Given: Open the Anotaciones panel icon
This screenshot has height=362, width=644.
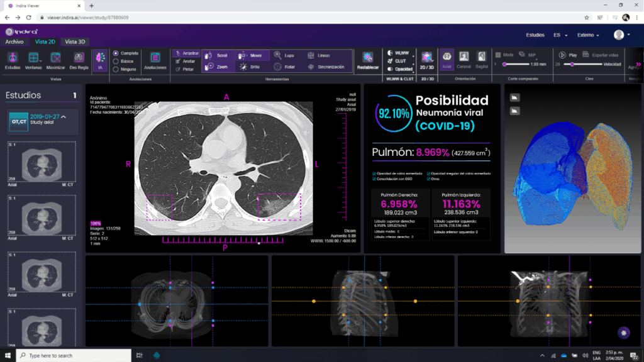Looking at the screenshot, I should coord(155,58).
